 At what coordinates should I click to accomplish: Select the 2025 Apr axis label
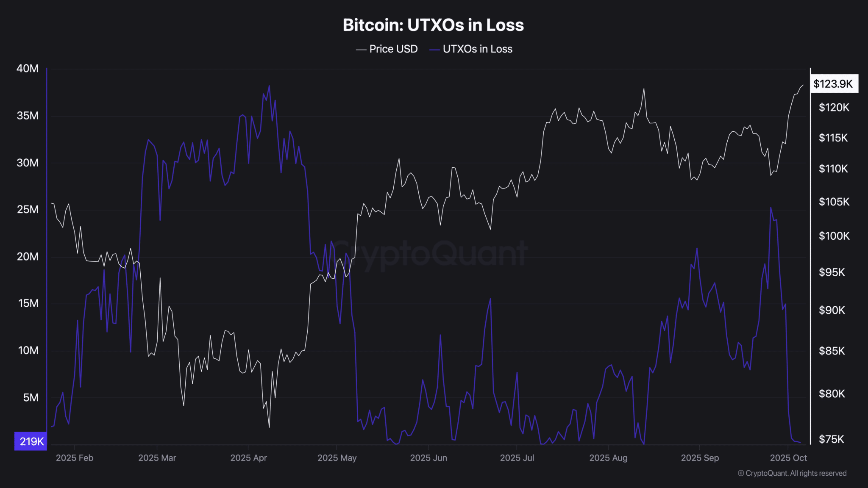pyautogui.click(x=248, y=458)
